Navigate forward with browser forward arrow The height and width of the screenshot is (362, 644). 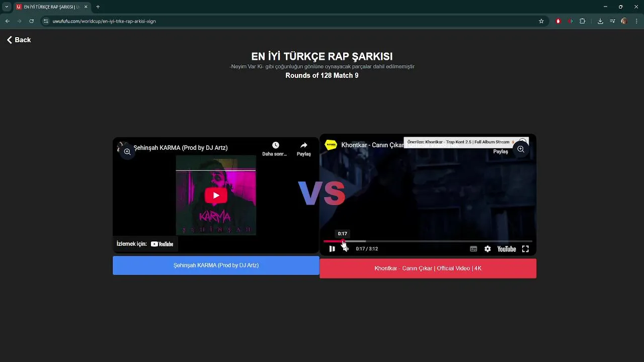[19, 21]
